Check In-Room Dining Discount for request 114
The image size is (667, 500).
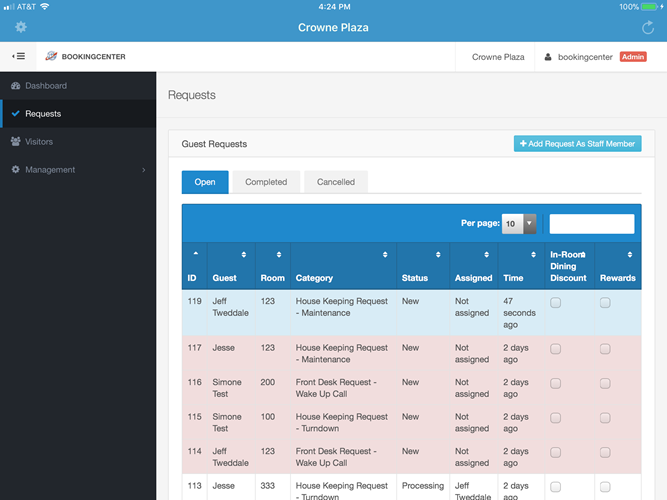556,452
